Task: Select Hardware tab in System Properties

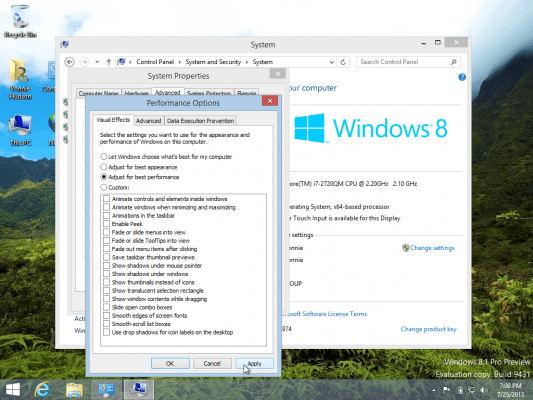Action: 136,93
